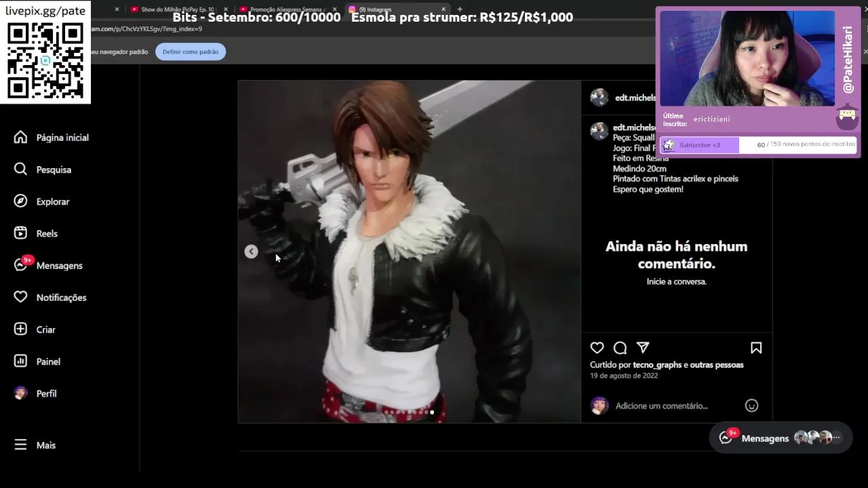Click the comment bubble icon under post
The width and height of the screenshot is (868, 488).
(x=620, y=348)
